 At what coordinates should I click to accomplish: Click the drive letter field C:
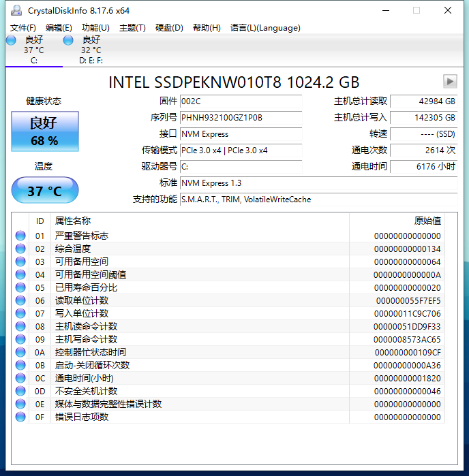(241, 167)
